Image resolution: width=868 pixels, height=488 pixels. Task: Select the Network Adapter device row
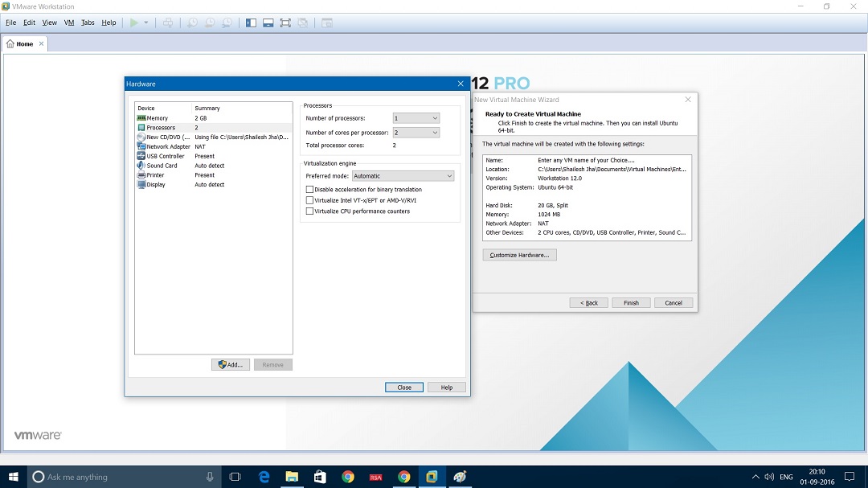[214, 147]
